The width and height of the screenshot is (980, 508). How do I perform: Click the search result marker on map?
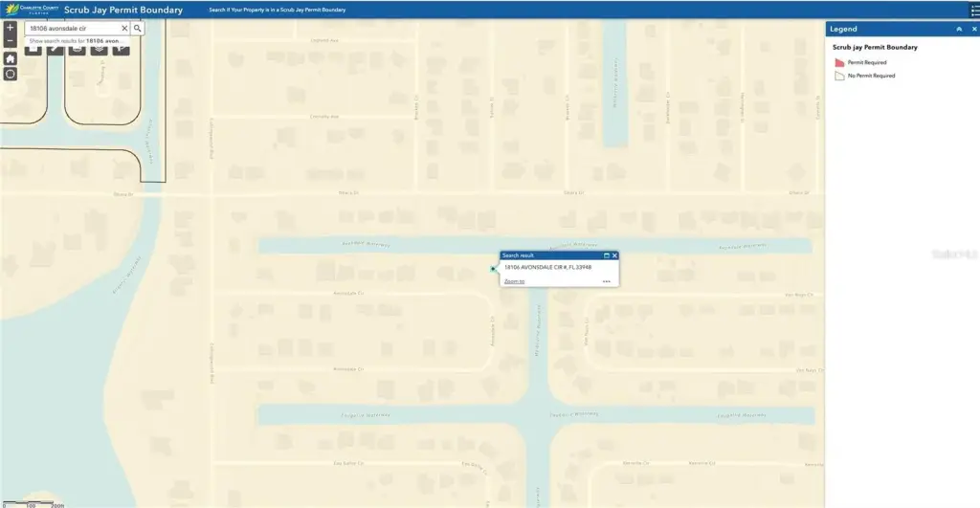(493, 269)
